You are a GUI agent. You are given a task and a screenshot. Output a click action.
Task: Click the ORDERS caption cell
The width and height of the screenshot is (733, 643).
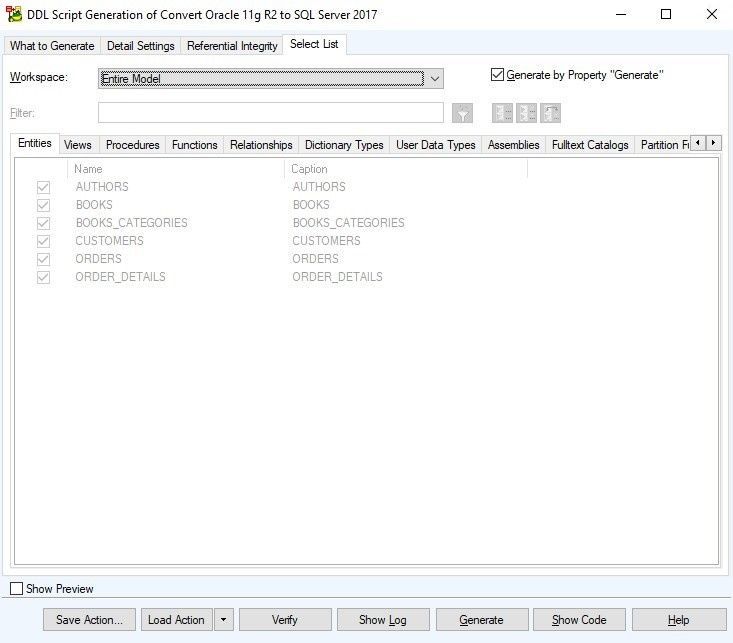tap(316, 259)
